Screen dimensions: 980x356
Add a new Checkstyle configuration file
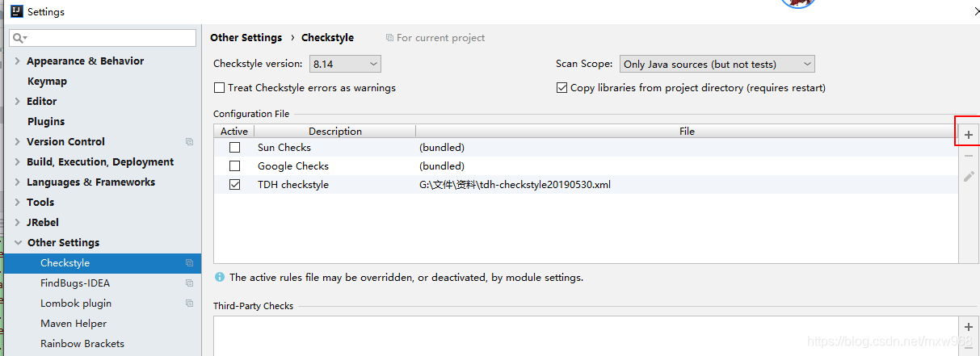[969, 135]
